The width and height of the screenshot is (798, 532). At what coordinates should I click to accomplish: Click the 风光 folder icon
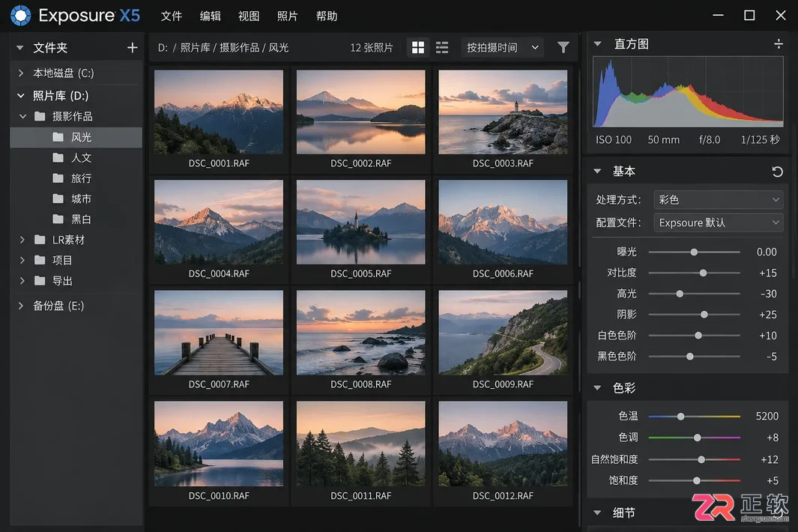point(58,137)
